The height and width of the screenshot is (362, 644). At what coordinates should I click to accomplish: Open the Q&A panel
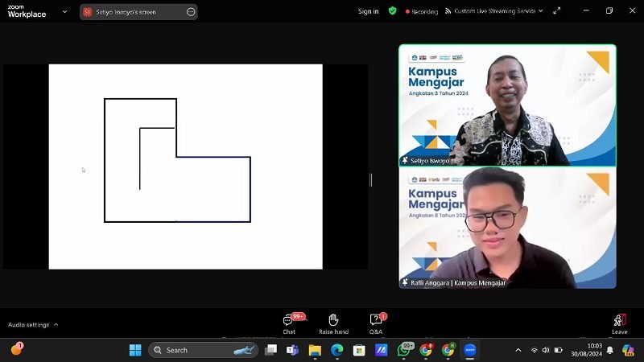376,324
